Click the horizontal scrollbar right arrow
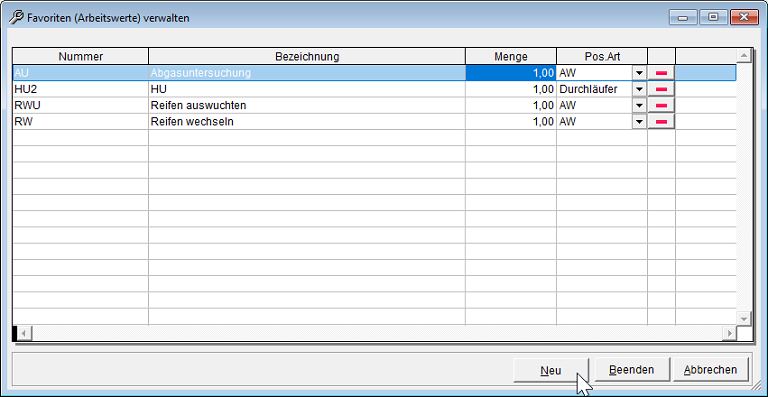 [730, 333]
